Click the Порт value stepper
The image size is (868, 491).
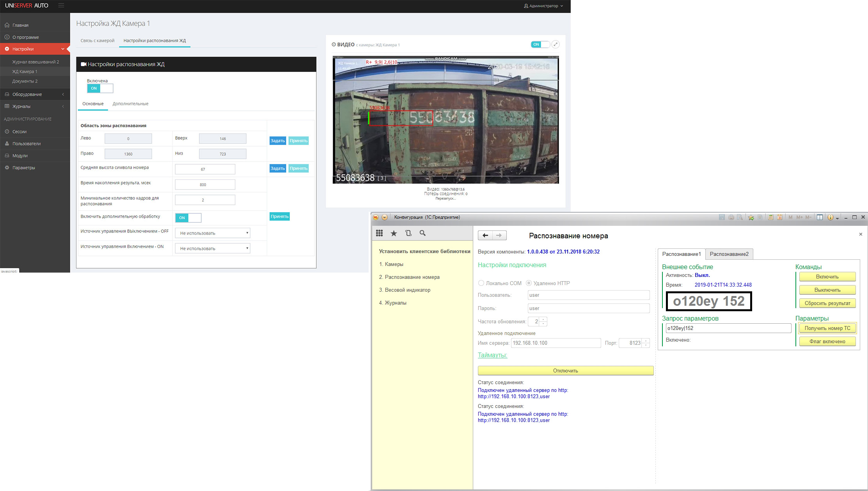point(646,343)
